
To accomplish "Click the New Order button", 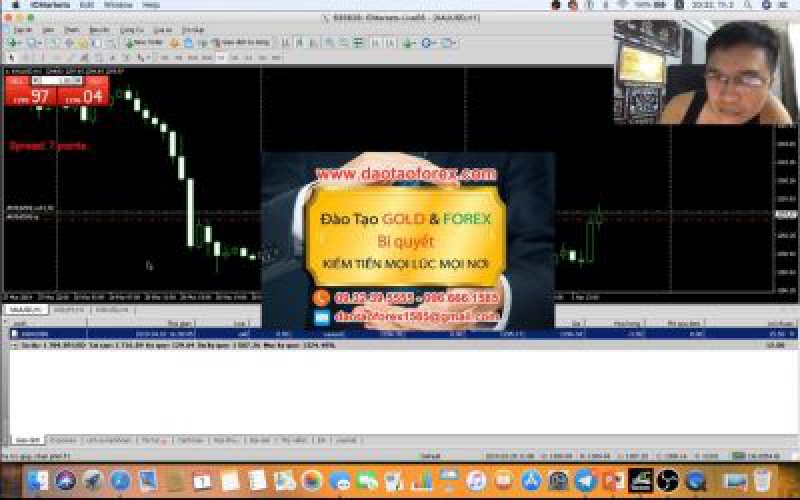I will (x=144, y=43).
